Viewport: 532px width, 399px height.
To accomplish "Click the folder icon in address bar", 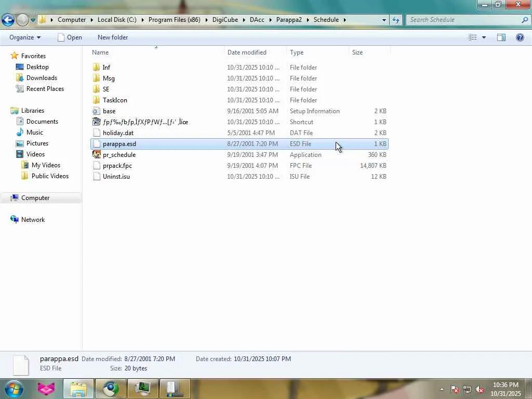I will [x=42, y=20].
